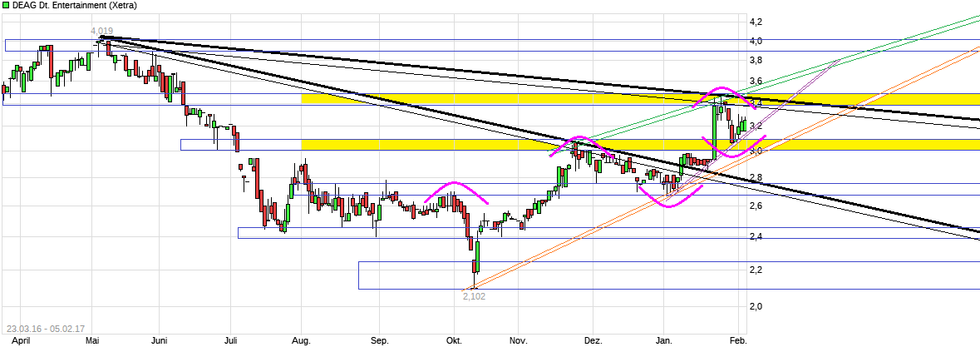The height and width of the screenshot is (352, 980).
Task: Click the 3,0 price axis value
Action: (x=756, y=151)
